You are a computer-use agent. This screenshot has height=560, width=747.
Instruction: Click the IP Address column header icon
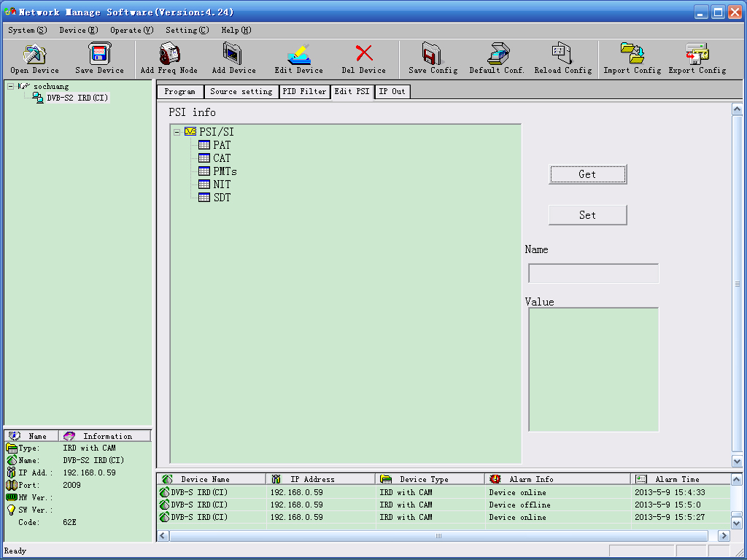[276, 478]
